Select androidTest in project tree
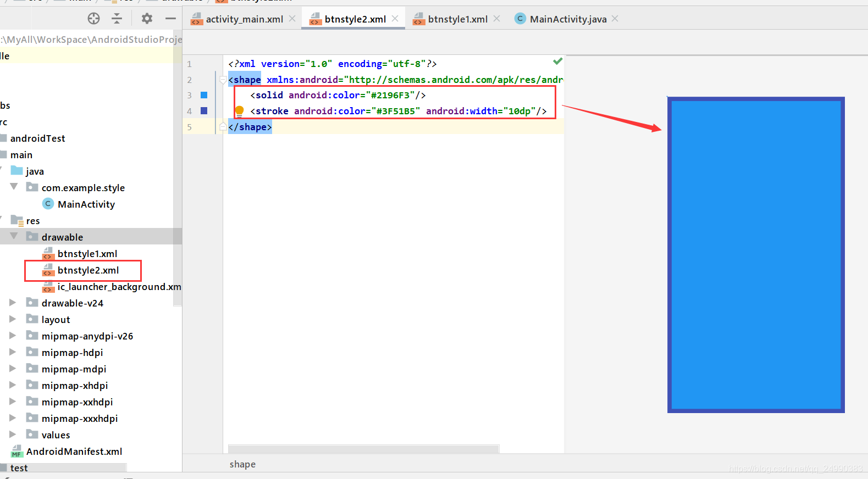This screenshot has height=479, width=868. coord(37,138)
